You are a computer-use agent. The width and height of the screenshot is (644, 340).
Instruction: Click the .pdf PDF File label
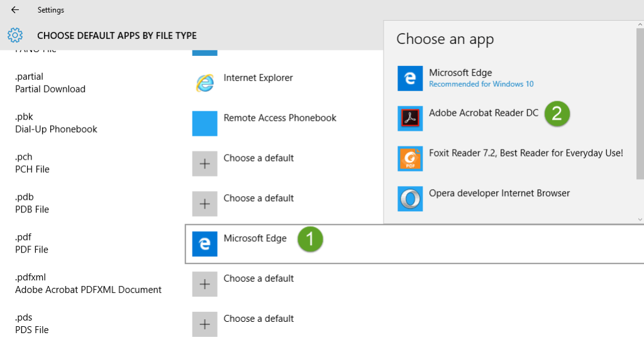pyautogui.click(x=31, y=243)
